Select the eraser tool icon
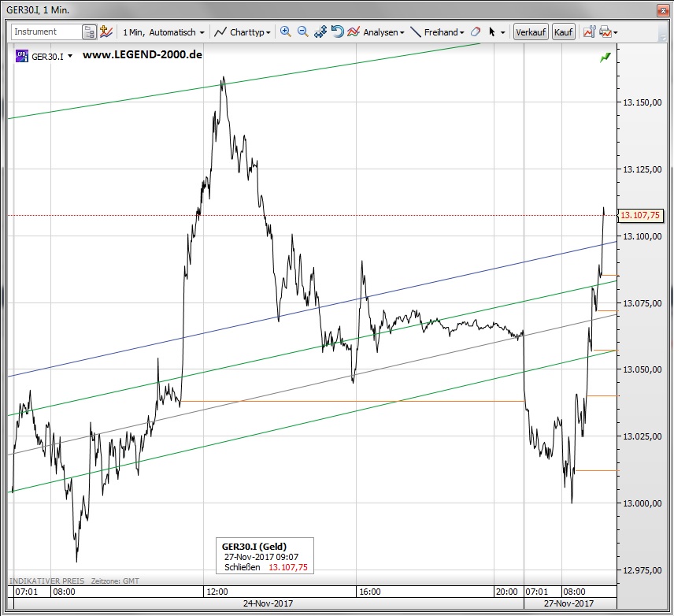674x616 pixels. (x=476, y=32)
